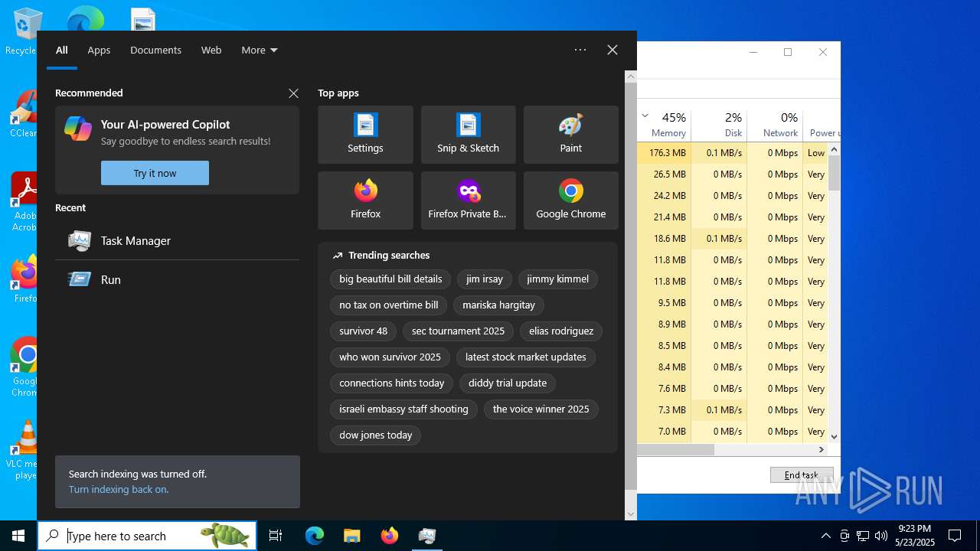The image size is (980, 551).
Task: Open Run from Recent list
Action: (177, 279)
